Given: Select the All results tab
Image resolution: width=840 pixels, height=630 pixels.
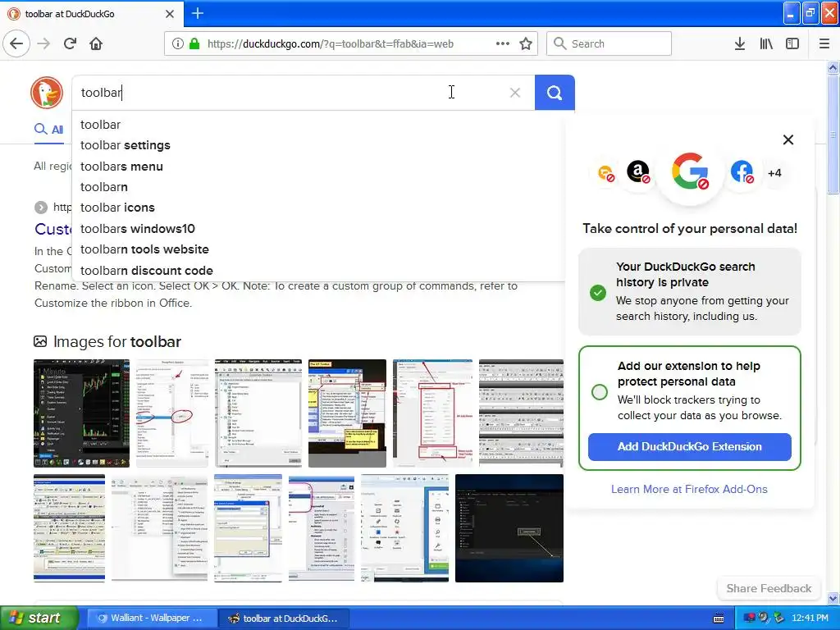Looking at the screenshot, I should (x=49, y=130).
